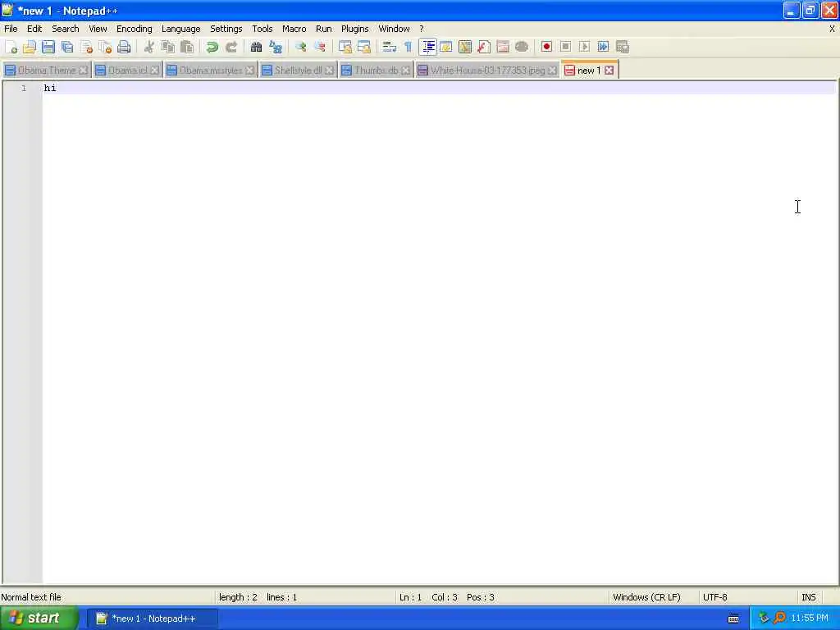Toggle file monitoring eye icon
840x630 pixels.
pyautogui.click(x=521, y=47)
